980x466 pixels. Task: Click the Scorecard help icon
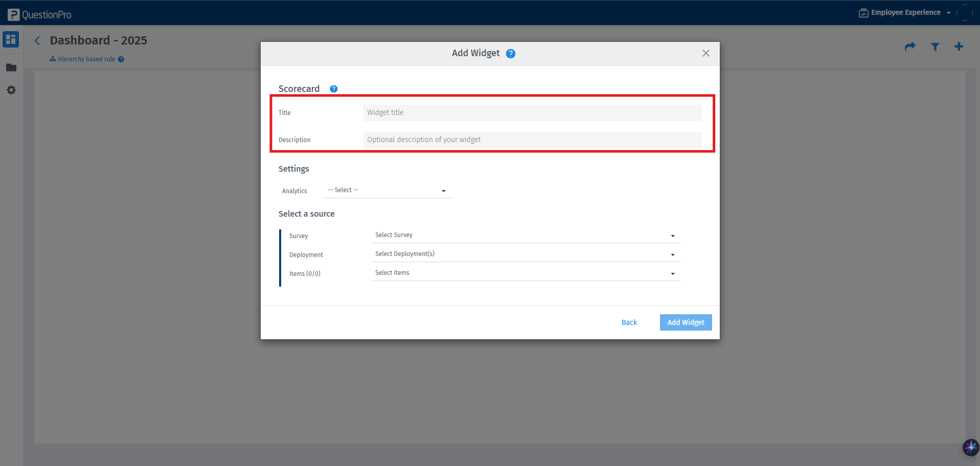[333, 88]
